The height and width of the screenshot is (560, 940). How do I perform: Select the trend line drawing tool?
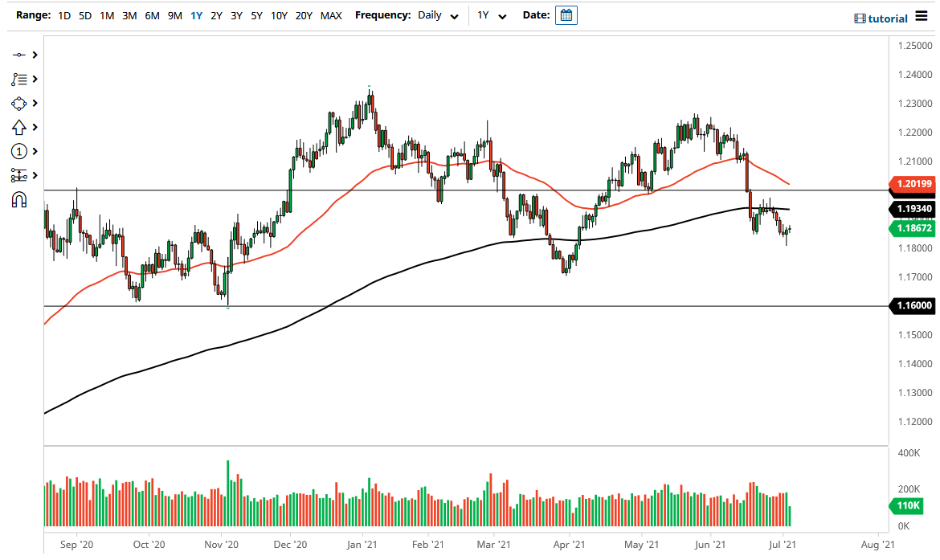point(19,55)
